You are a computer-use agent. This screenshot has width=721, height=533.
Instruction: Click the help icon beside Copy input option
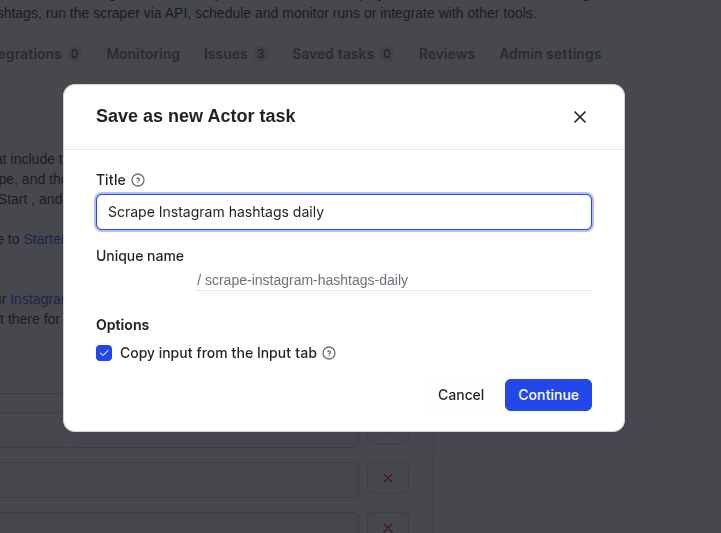[x=329, y=353]
